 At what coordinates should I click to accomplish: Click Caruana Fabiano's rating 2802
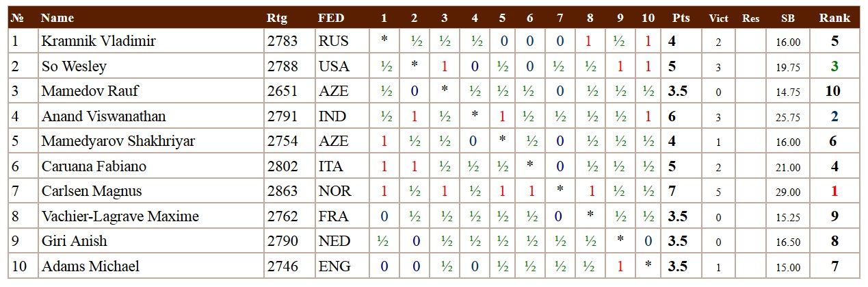(282, 166)
